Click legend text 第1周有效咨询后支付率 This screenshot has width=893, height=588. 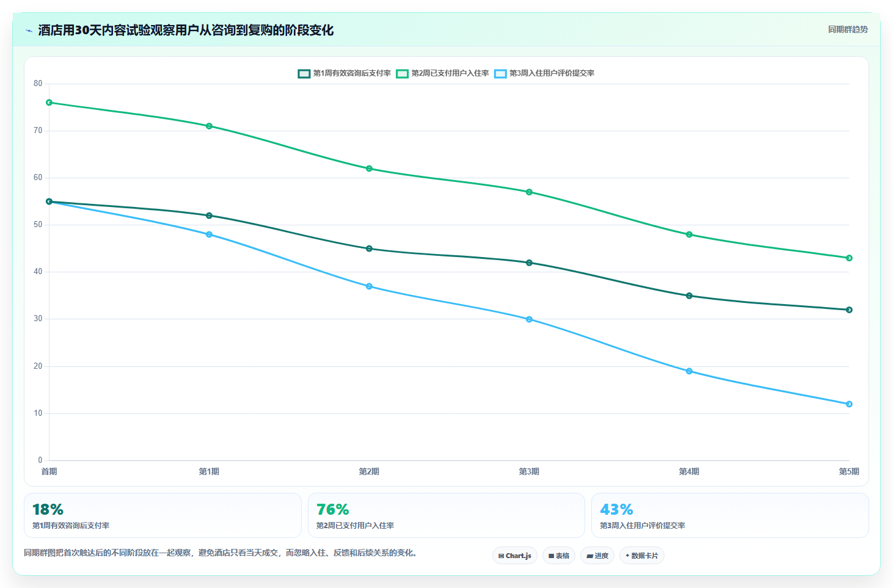(352, 73)
